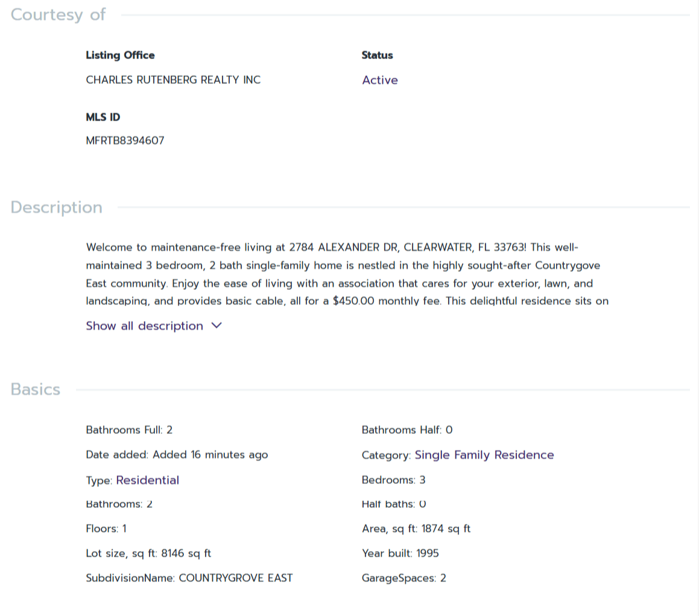Open the Single Family Residence category link

point(484,455)
